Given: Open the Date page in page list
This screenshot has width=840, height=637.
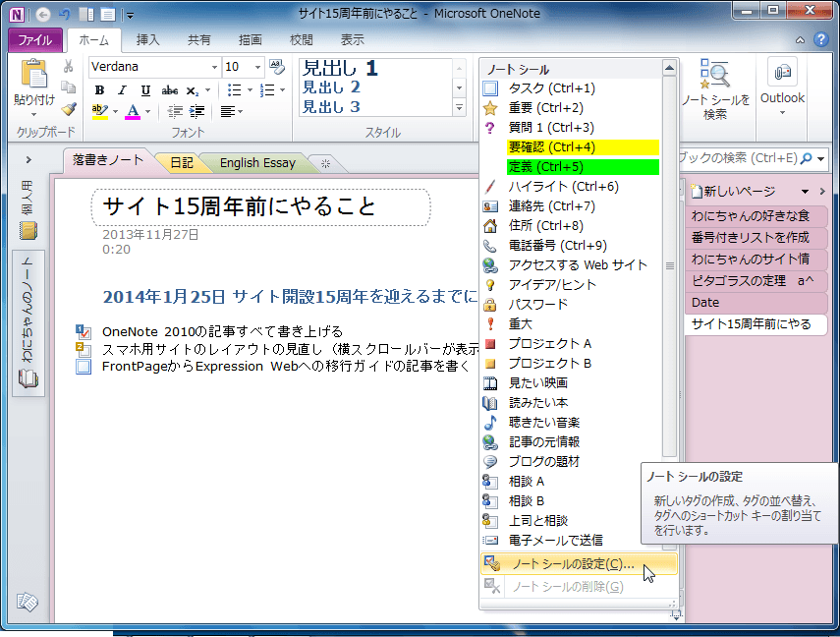Looking at the screenshot, I should tap(756, 303).
